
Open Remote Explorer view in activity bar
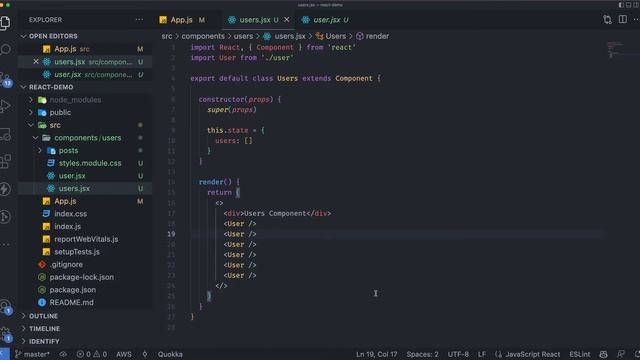click(5, 134)
